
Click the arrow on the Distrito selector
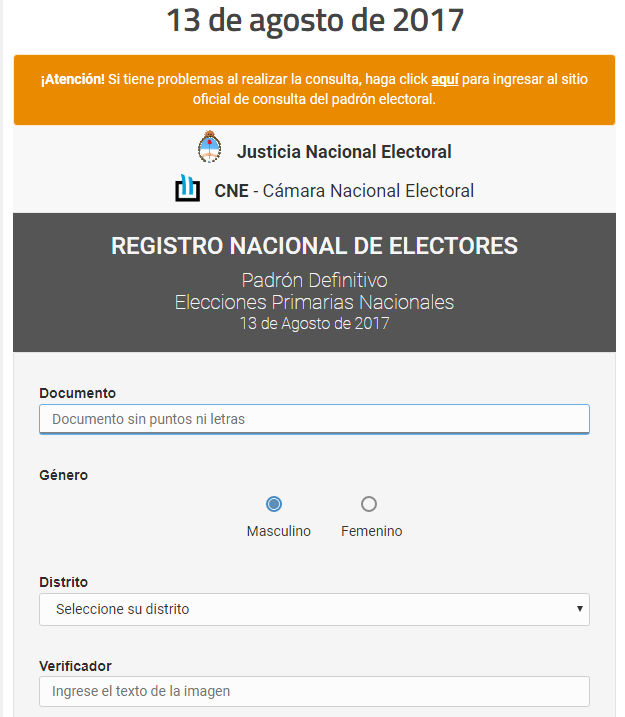(x=580, y=609)
